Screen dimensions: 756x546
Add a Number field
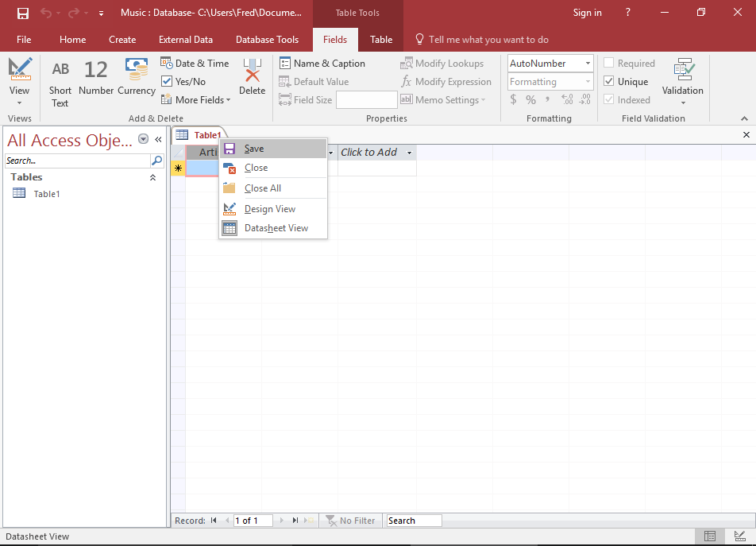coord(96,77)
